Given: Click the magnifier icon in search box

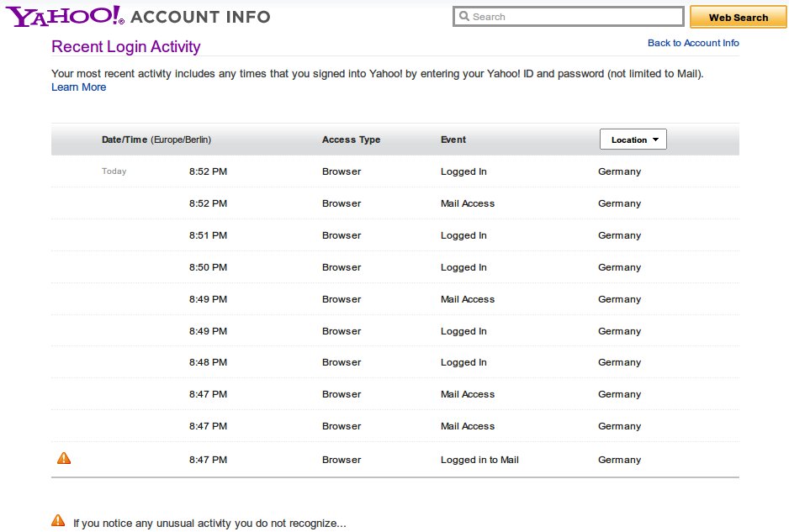Looking at the screenshot, I should pyautogui.click(x=464, y=16).
